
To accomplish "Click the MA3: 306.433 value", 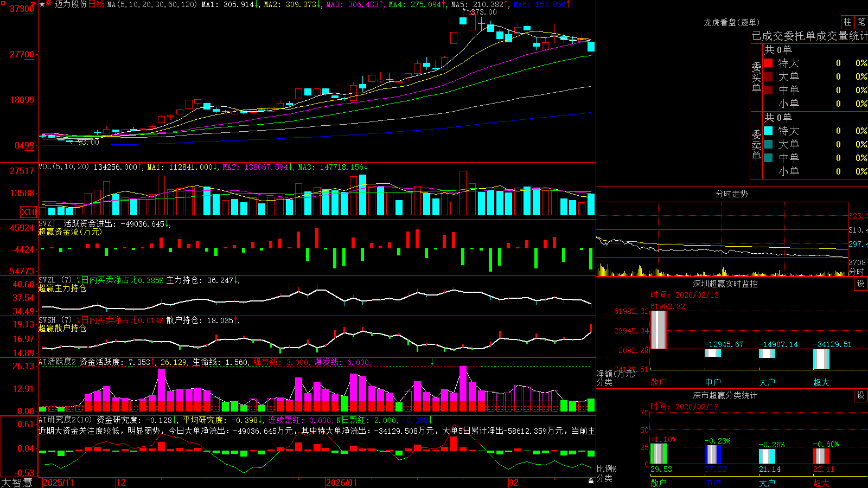I will [x=353, y=4].
